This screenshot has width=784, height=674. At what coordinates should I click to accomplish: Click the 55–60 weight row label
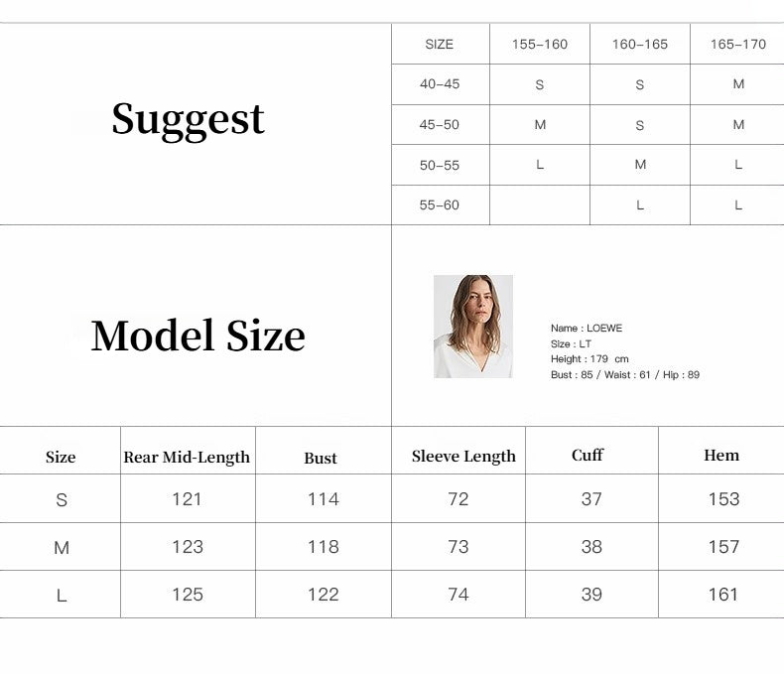pyautogui.click(x=440, y=205)
